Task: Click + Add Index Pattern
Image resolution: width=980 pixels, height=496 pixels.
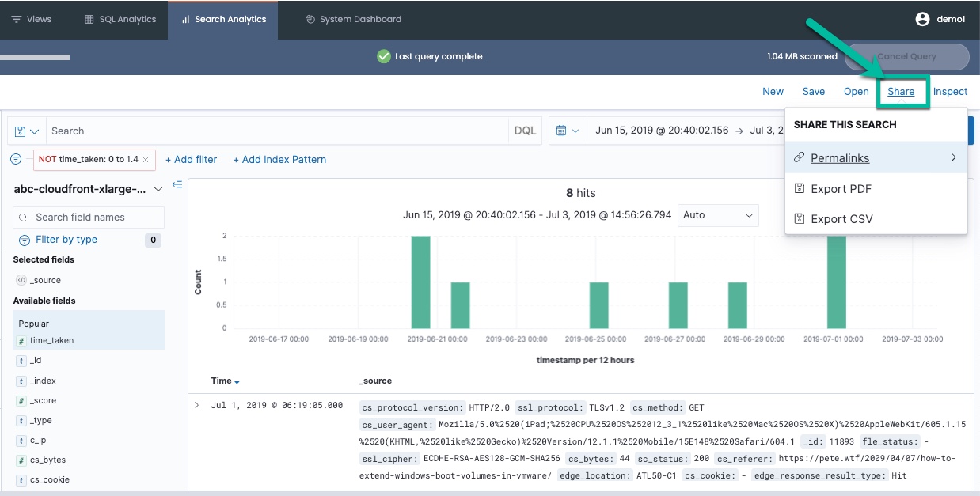Action: (x=279, y=159)
